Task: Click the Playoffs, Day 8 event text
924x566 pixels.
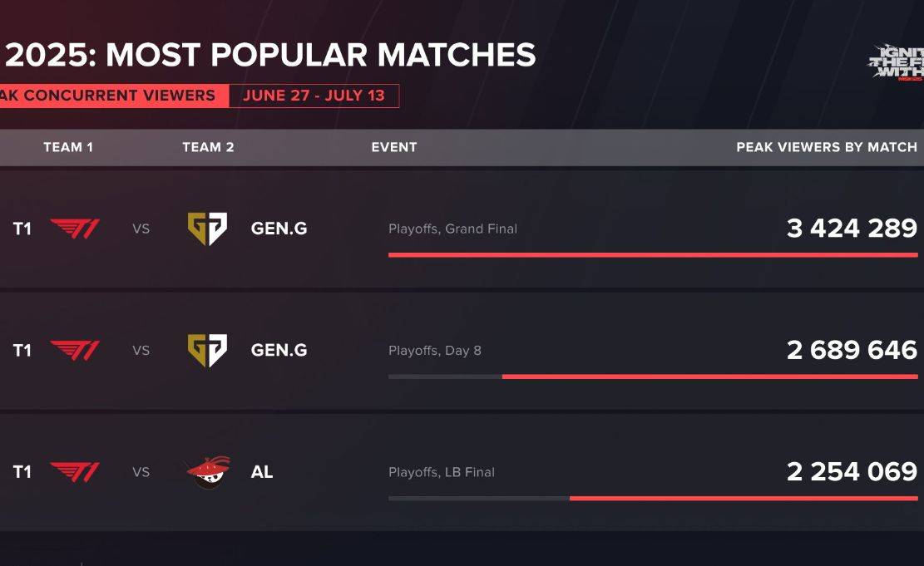Action: click(x=435, y=351)
